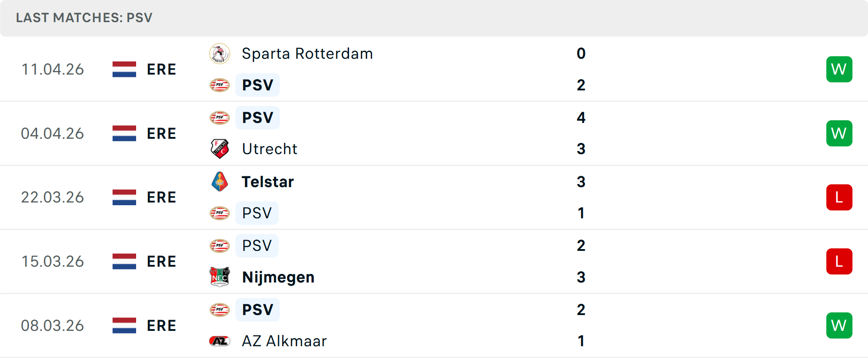The width and height of the screenshot is (868, 358).
Task: Click the red L badge for Nijmegen match
Action: [839, 261]
